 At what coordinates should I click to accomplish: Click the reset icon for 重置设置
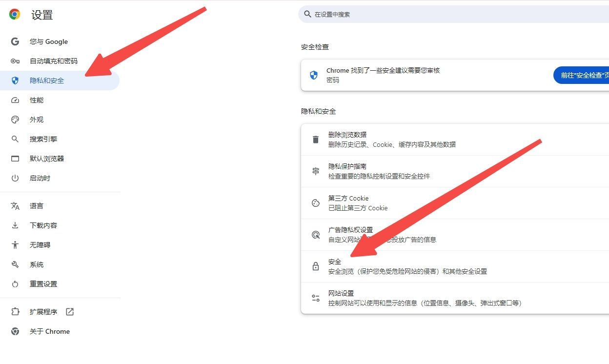(15, 284)
